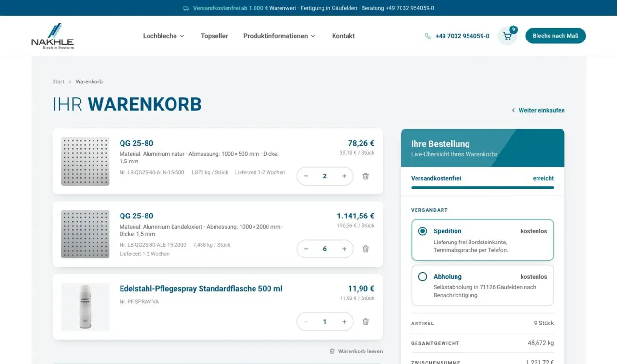617x364 pixels.
Task: Click the price 78,26 €
Action: [x=361, y=143]
